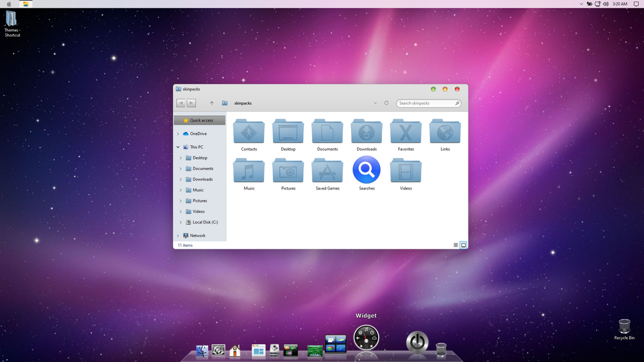Click the Apple logo in menu bar
The image size is (644, 362).
9,4
